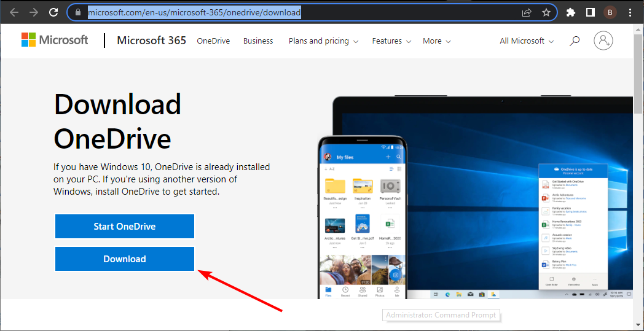Click the Download button
Image resolution: width=644 pixels, height=331 pixels.
click(125, 259)
